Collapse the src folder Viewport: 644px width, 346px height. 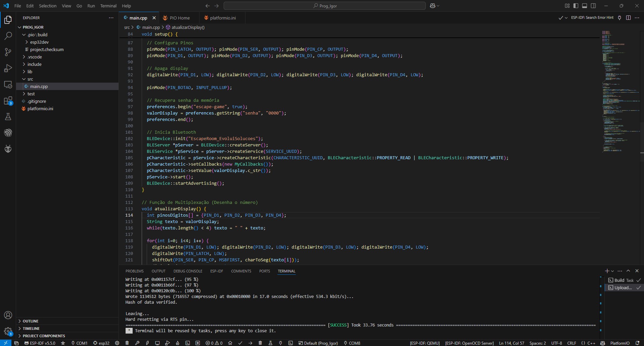click(67, 79)
